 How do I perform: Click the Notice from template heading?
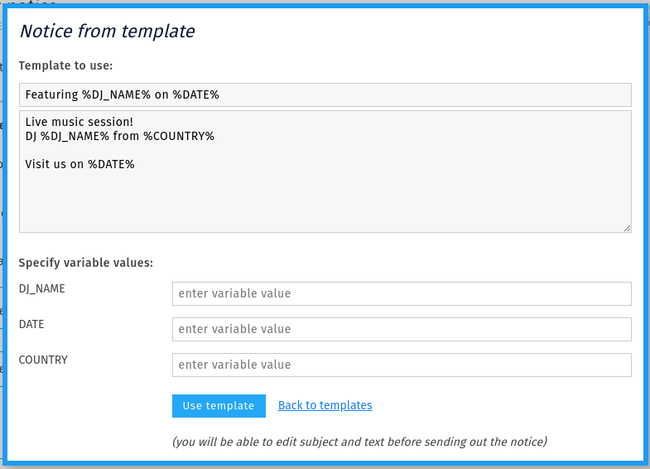(107, 31)
